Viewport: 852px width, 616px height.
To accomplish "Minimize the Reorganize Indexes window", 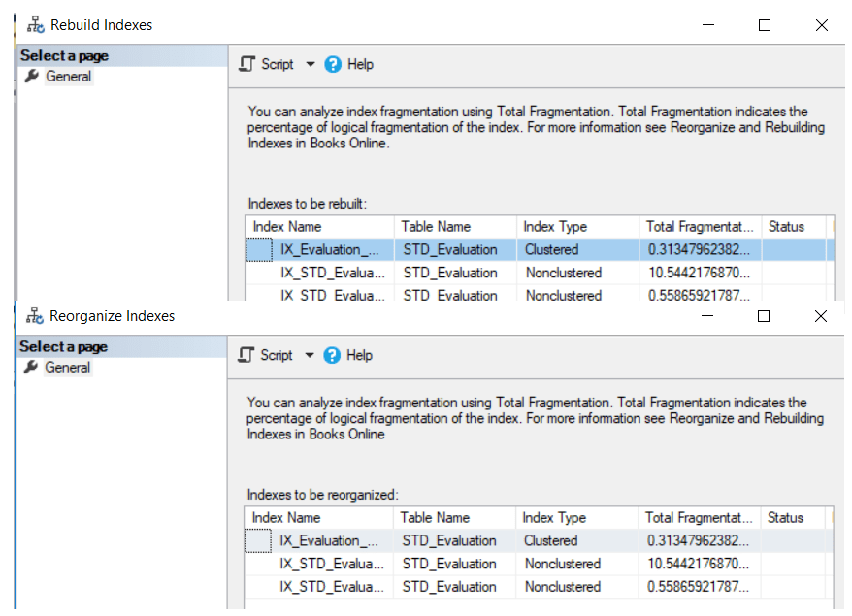I will (x=706, y=316).
